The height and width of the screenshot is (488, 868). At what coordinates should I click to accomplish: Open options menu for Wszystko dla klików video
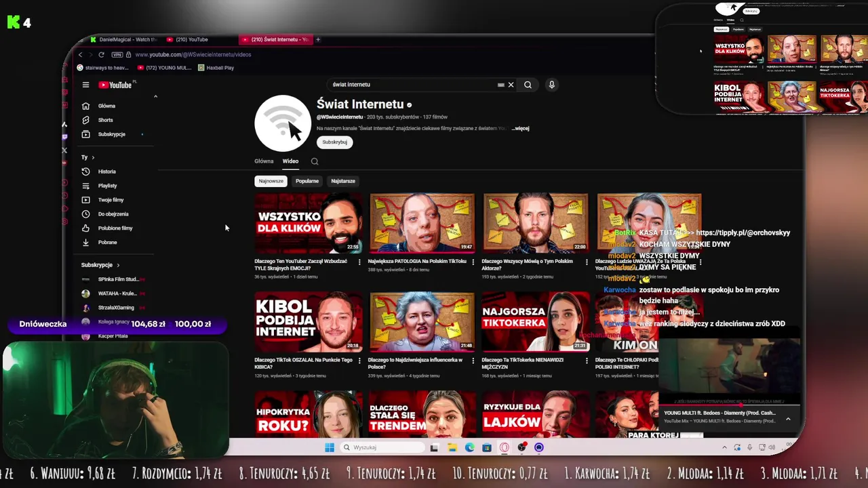click(x=359, y=262)
